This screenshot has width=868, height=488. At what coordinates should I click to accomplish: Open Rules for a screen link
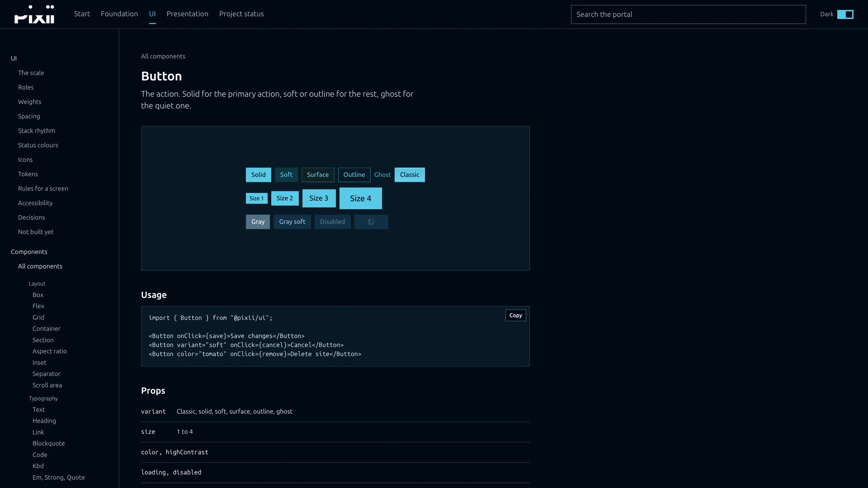click(x=43, y=189)
